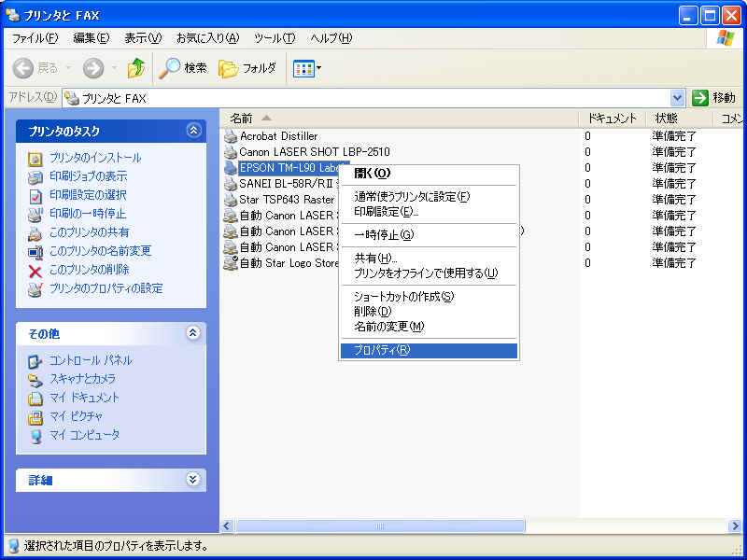Click the SANEI BL-58R printer icon
This screenshot has width=747, height=560.
(231, 184)
